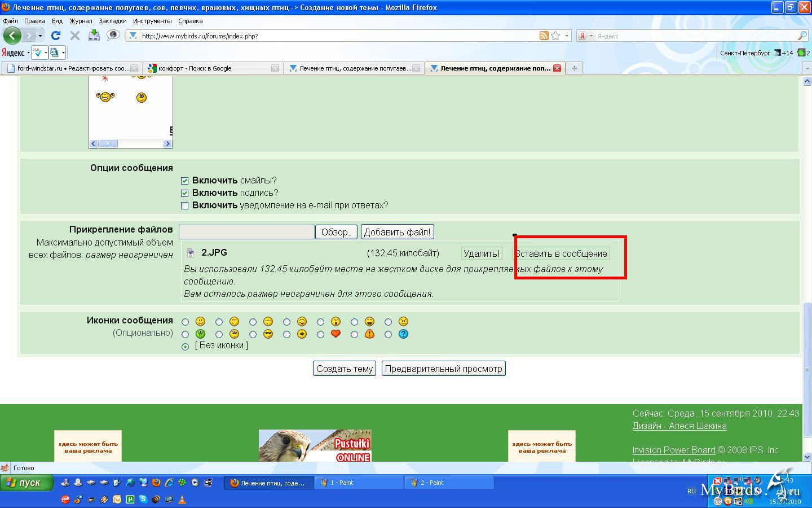Image resolution: width=812 pixels, height=508 pixels.
Task: Open the search engine chooser dropdown
Action: (590, 36)
